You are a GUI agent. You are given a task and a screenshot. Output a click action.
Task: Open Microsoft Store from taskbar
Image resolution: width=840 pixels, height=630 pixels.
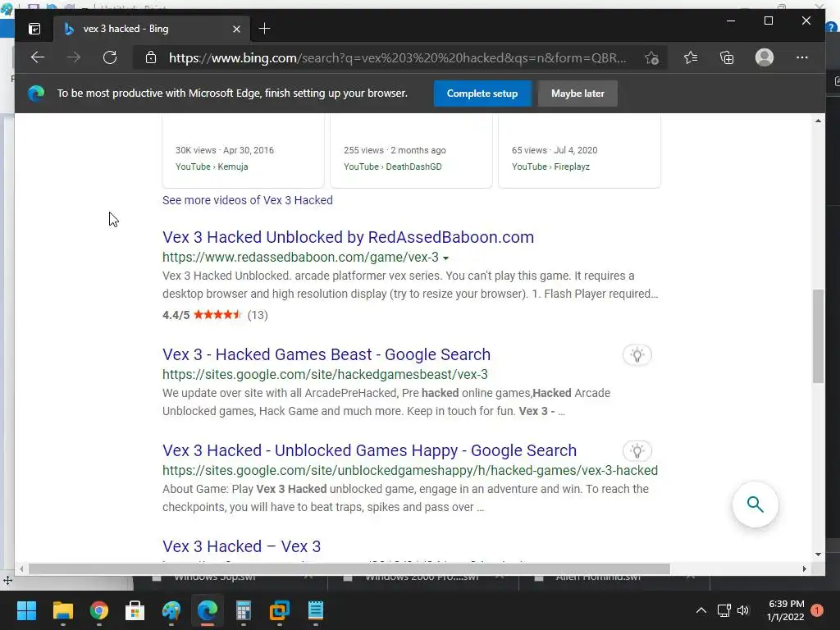(135, 610)
